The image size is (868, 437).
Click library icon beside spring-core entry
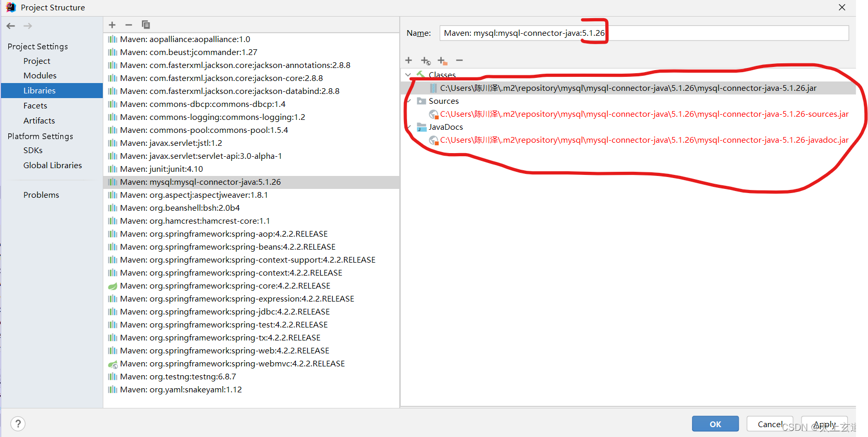point(113,286)
